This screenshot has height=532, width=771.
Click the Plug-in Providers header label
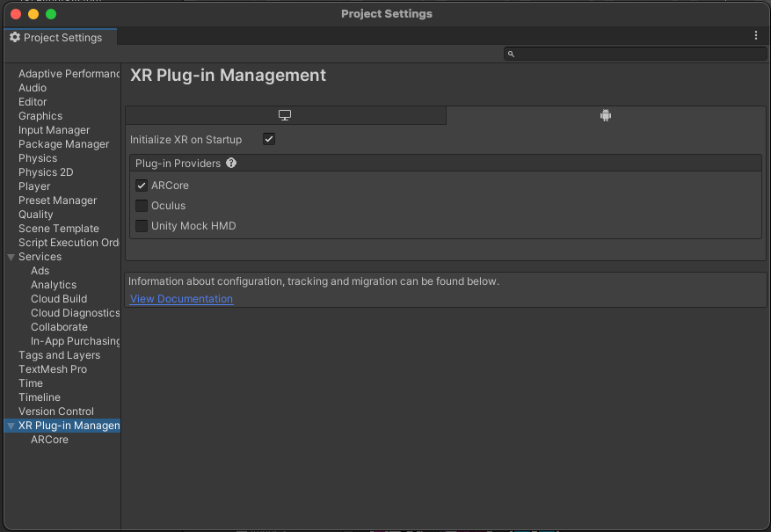click(x=178, y=164)
